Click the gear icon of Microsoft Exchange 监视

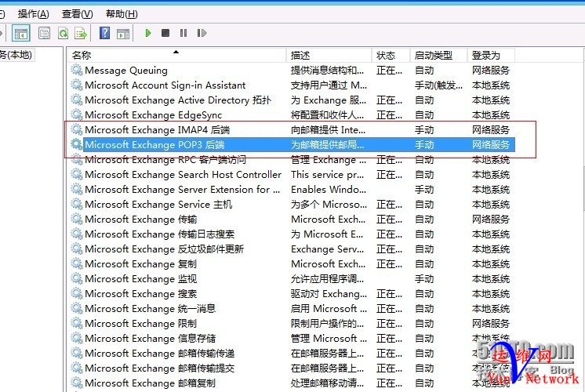click(77, 278)
